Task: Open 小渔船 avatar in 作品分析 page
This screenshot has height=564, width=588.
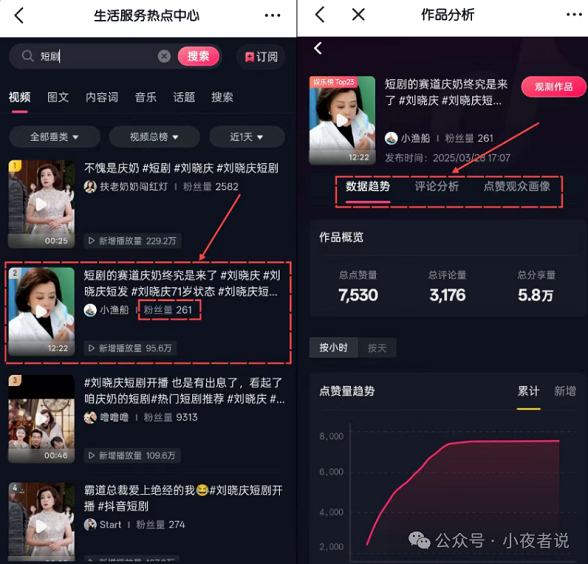Action: [391, 138]
